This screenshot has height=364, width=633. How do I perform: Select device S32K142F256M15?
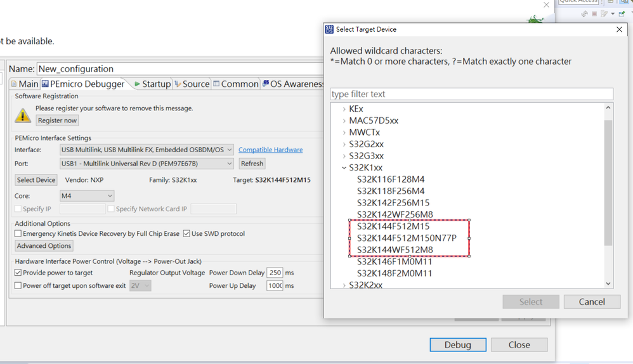[393, 202]
